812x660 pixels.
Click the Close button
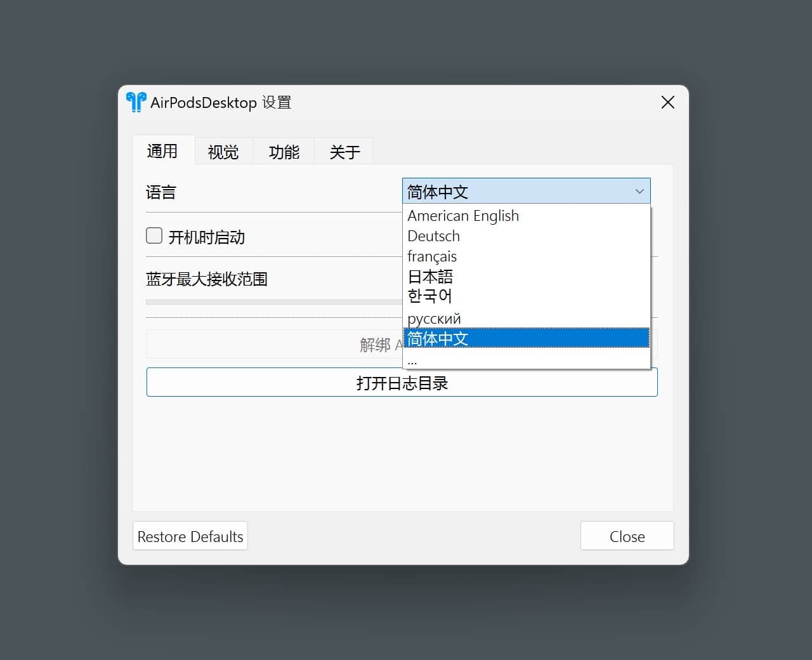(627, 536)
